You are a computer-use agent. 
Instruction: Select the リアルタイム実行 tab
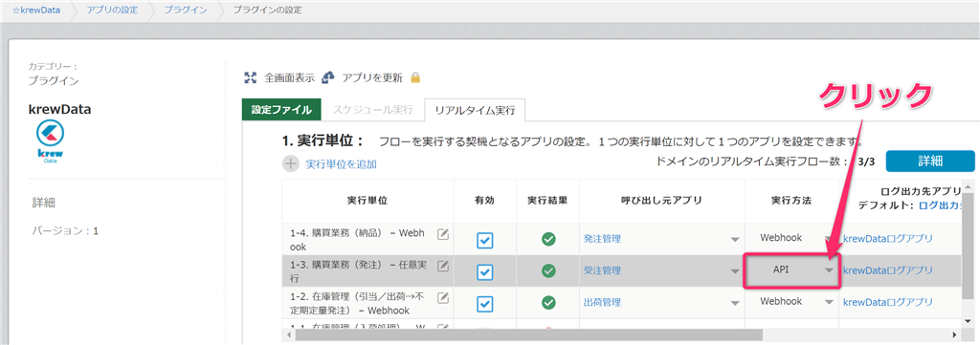[x=475, y=110]
